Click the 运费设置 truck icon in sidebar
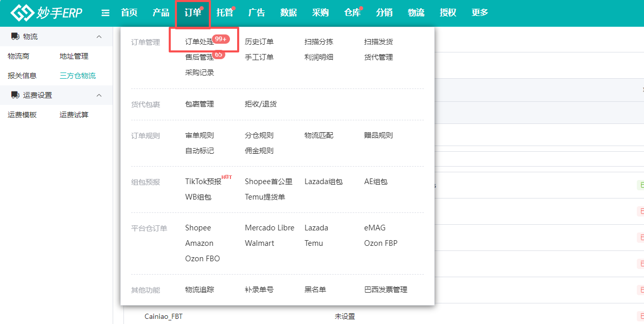 click(x=15, y=95)
